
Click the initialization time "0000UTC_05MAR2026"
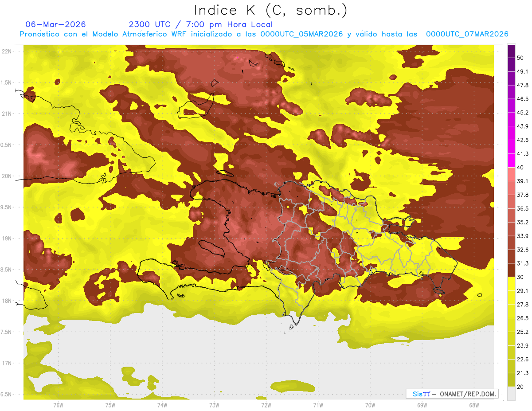click(301, 34)
